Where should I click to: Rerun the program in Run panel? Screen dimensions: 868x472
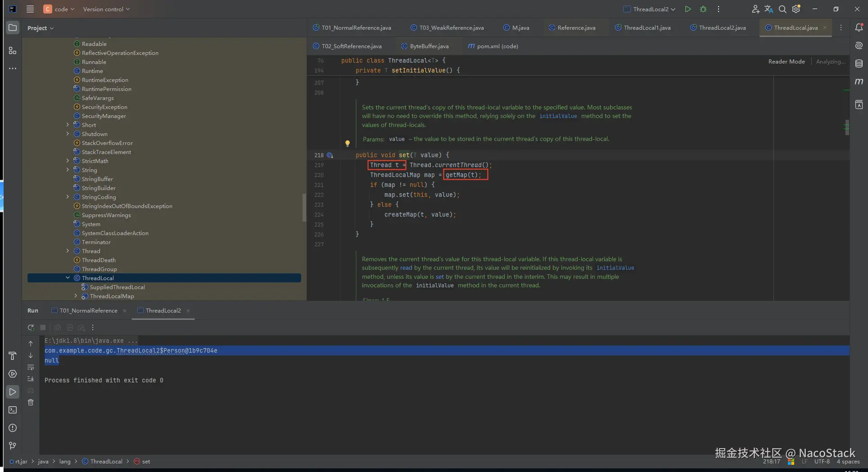[x=31, y=327]
